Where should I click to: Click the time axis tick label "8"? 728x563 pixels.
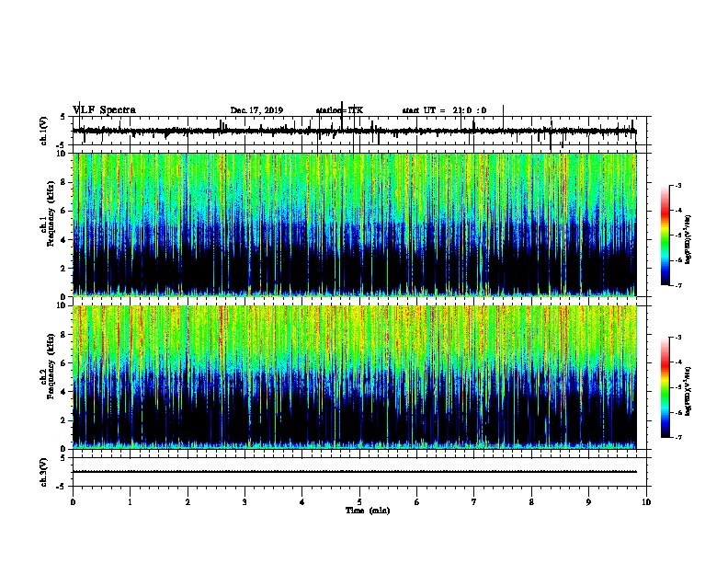(531, 502)
